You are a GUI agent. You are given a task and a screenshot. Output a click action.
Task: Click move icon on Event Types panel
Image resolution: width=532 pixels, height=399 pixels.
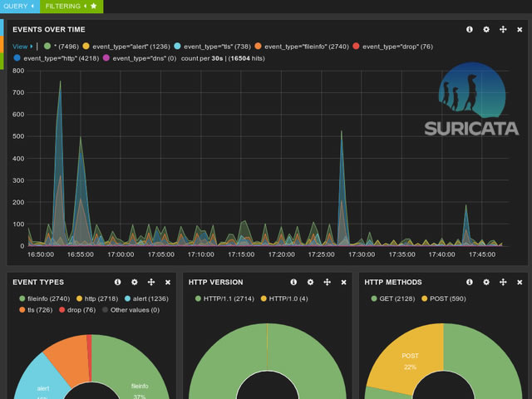point(151,282)
